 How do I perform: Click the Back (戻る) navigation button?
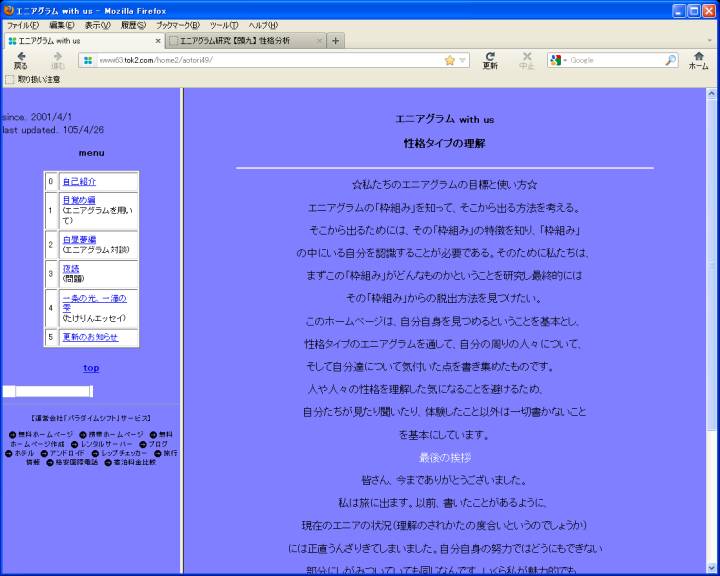click(20, 60)
